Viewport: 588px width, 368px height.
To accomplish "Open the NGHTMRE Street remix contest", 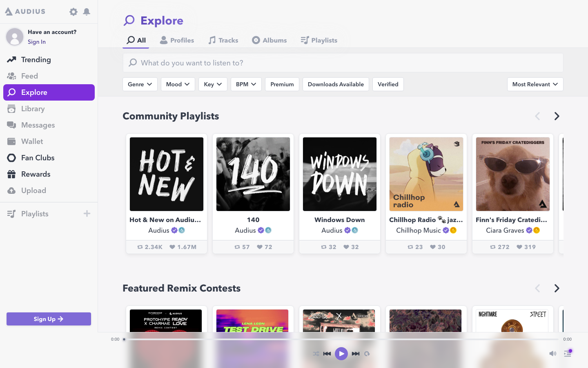I will pyautogui.click(x=512, y=321).
